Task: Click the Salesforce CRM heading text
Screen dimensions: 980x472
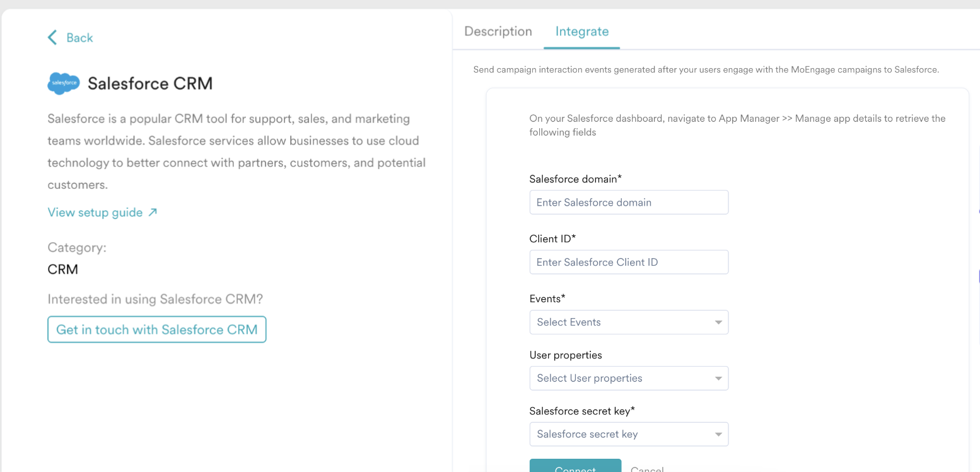Action: 150,83
